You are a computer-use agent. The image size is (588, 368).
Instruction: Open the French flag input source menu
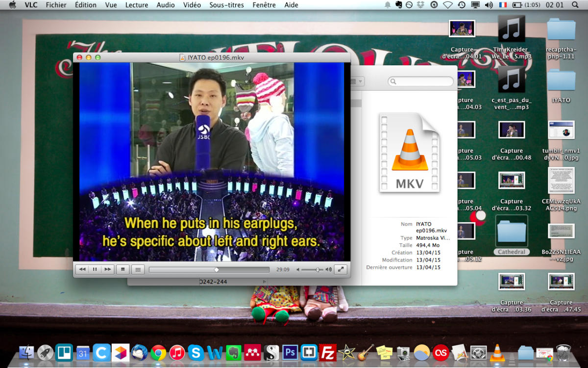[503, 5]
